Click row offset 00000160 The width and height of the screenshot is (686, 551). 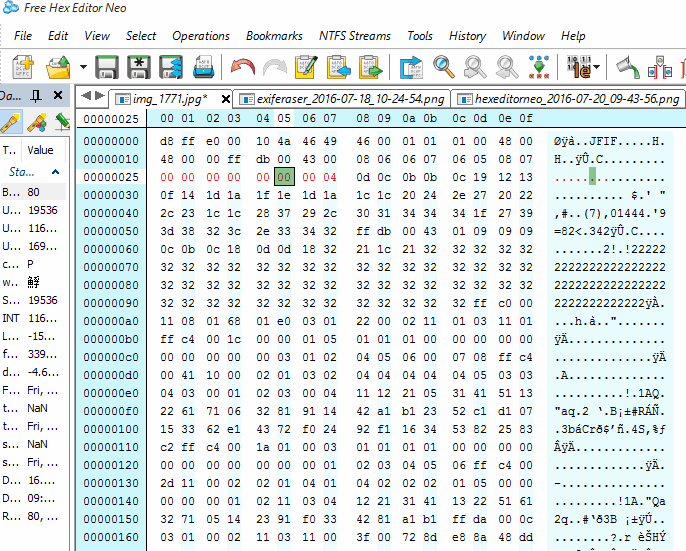(111, 537)
